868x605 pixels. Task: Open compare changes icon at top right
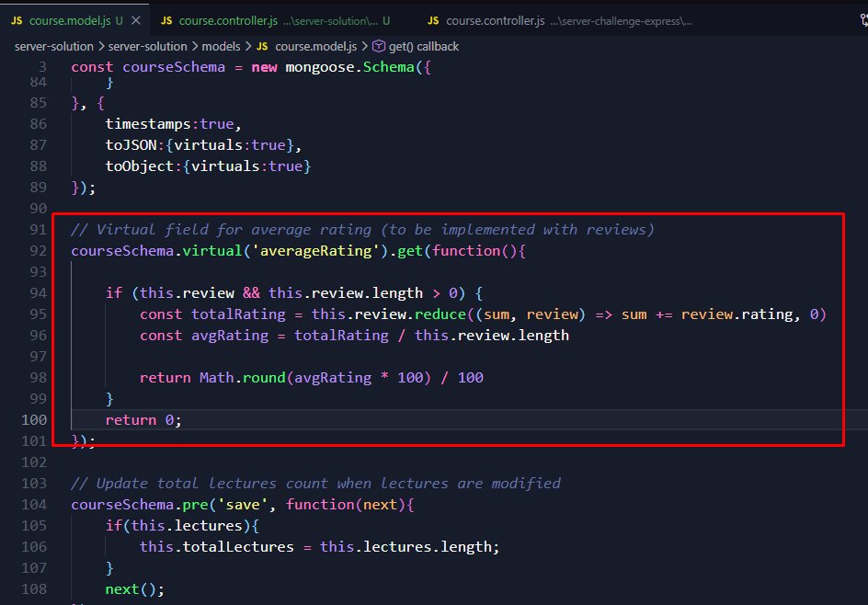(863, 21)
